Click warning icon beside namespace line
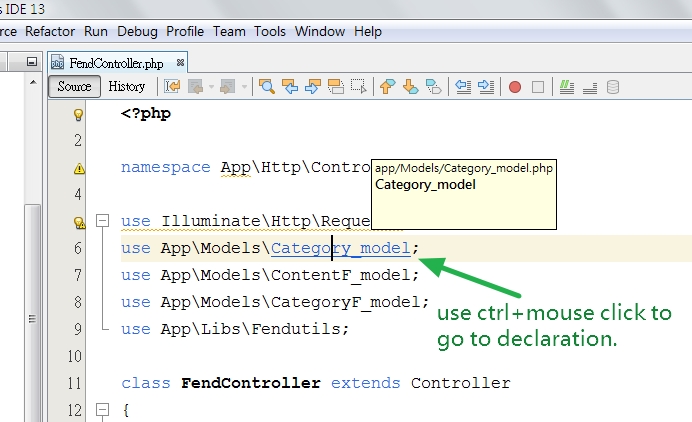Image resolution: width=692 pixels, height=422 pixels. point(79,168)
